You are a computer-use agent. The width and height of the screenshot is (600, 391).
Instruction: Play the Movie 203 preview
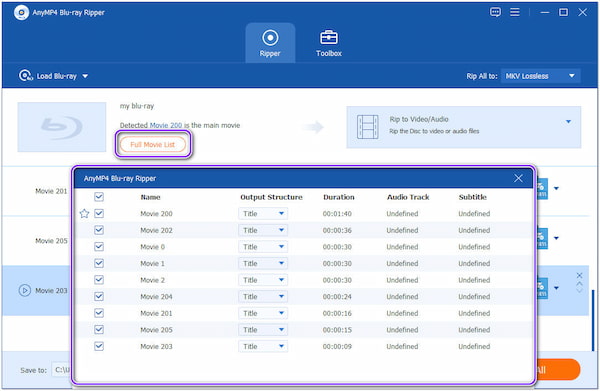pos(24,291)
